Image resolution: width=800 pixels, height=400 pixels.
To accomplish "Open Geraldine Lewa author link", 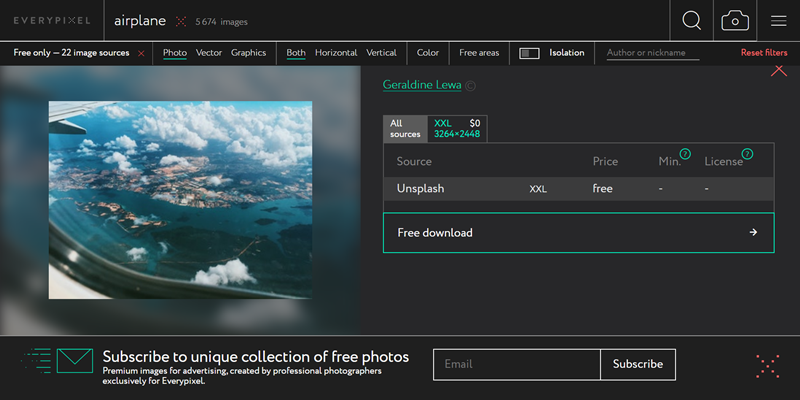I will pyautogui.click(x=422, y=85).
